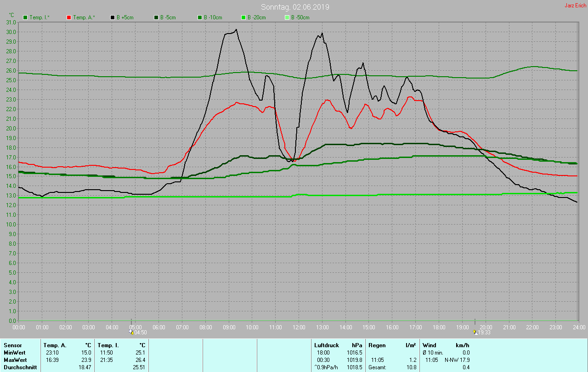Viewport: 588px width, 372px height.
Task: Click the 'MaxWert' row label
Action: point(15,360)
